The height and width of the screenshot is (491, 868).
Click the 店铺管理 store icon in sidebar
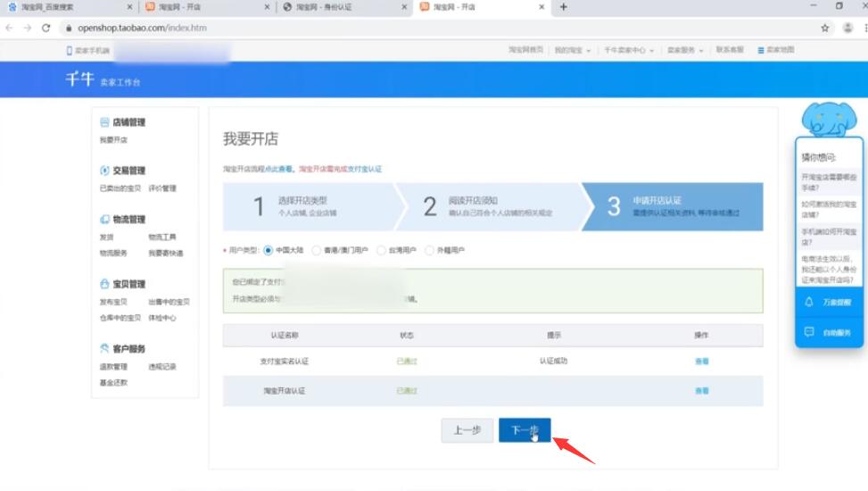[x=104, y=122]
